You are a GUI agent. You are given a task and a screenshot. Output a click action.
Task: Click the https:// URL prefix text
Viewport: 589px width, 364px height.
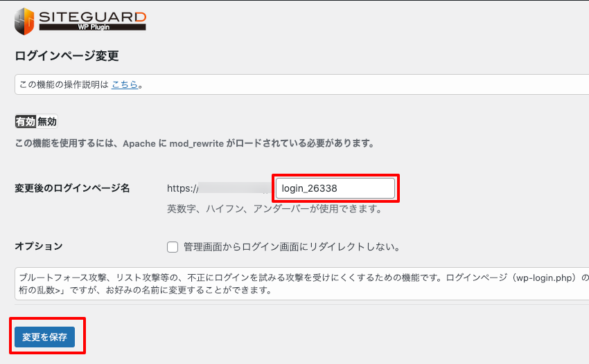[182, 188]
